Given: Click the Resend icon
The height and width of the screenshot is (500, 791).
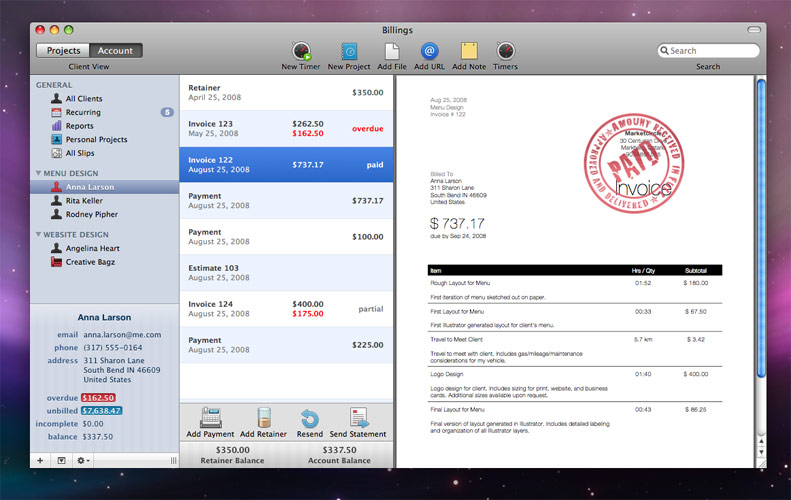Looking at the screenshot, I should [x=310, y=419].
